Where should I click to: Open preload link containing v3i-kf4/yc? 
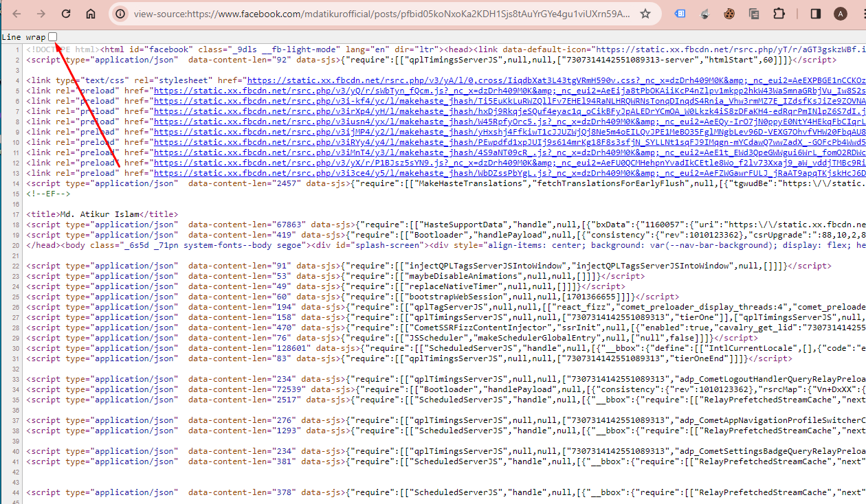point(509,101)
